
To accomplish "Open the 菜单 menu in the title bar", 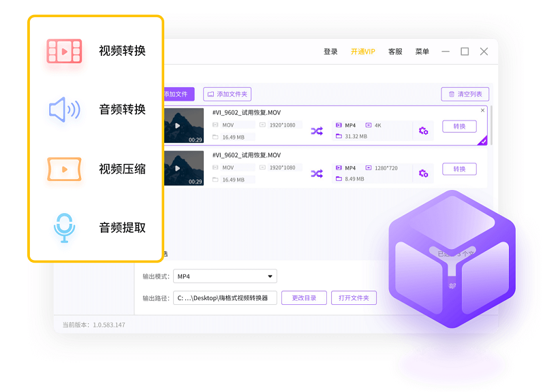I will [422, 51].
